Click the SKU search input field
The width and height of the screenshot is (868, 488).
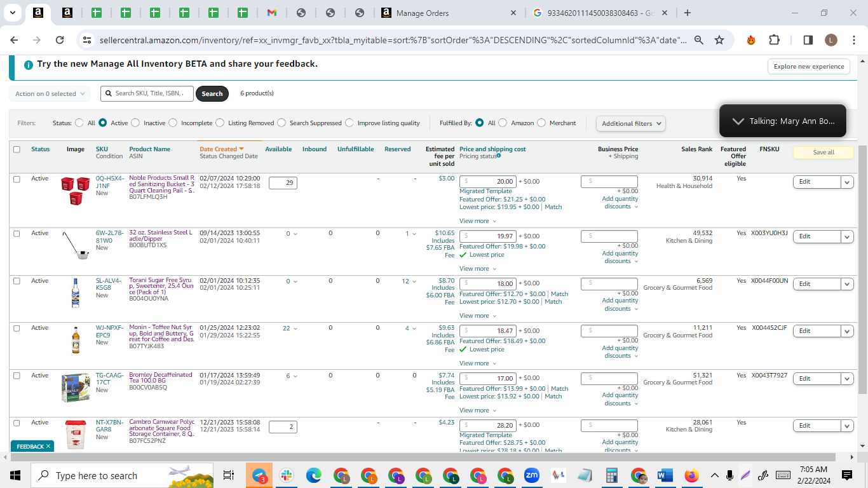click(x=147, y=93)
